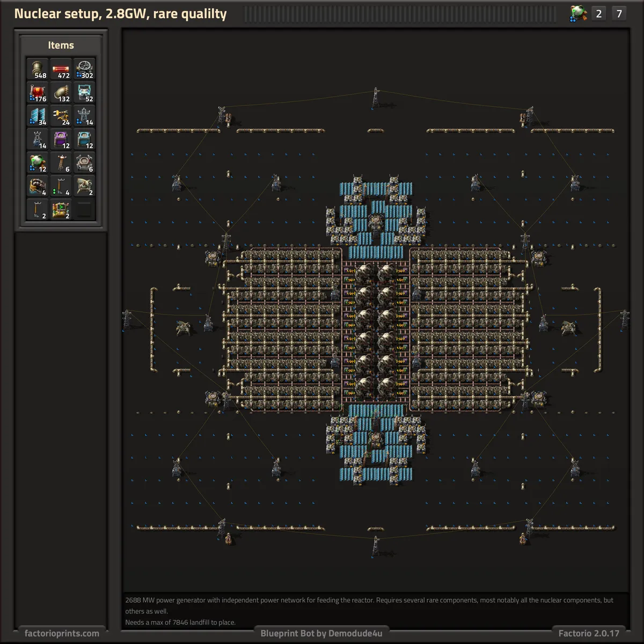Select the purple provider chest item (12)

(x=61, y=140)
